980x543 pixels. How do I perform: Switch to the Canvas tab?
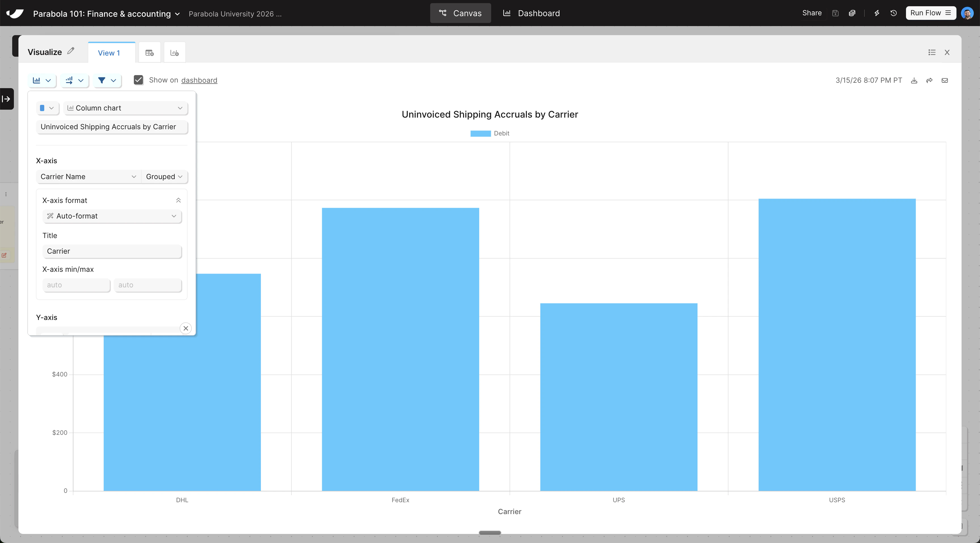tap(460, 13)
